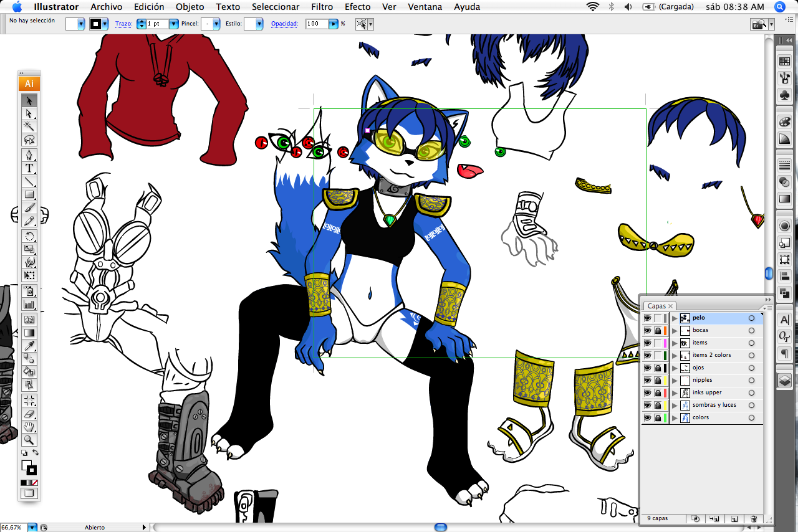Open the Character (A) panel icon
This screenshot has height=532, width=798.
click(x=784, y=320)
